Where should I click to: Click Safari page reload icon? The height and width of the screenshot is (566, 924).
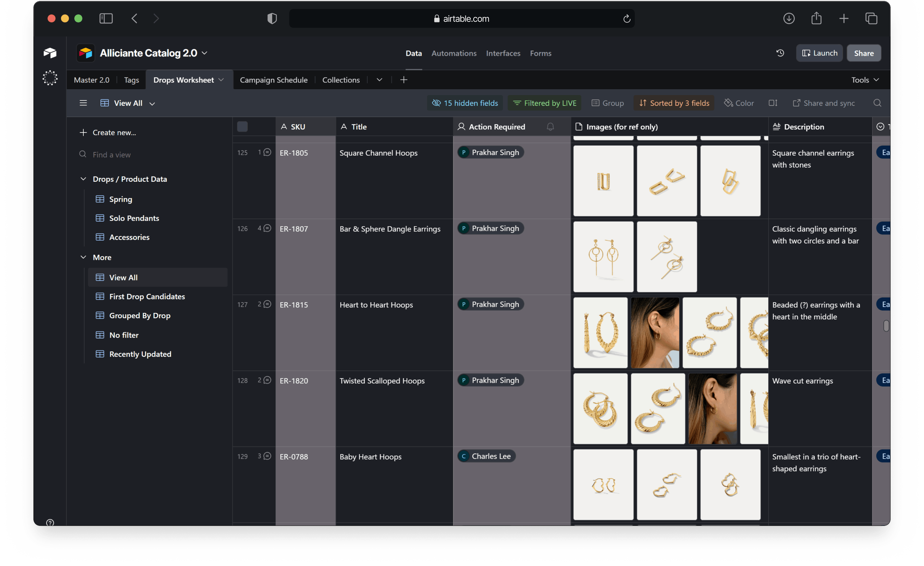[627, 19]
